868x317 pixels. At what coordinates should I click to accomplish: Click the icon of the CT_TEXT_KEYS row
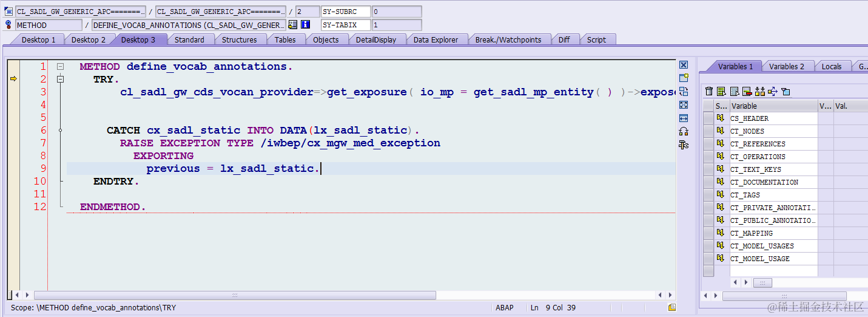coord(721,169)
